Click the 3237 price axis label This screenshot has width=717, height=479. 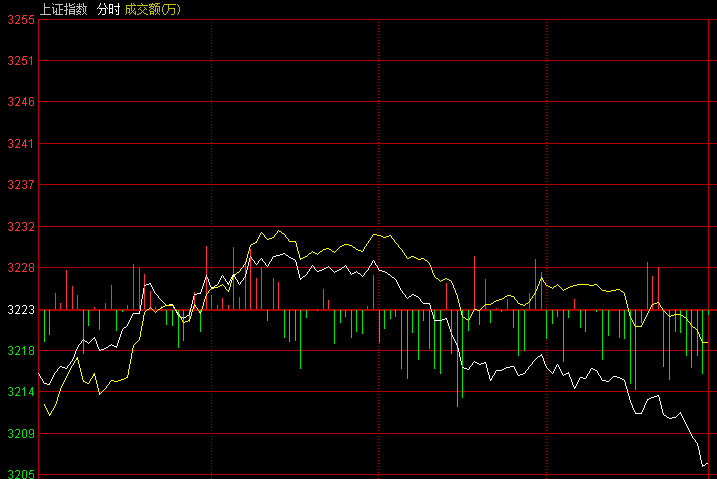(21, 185)
